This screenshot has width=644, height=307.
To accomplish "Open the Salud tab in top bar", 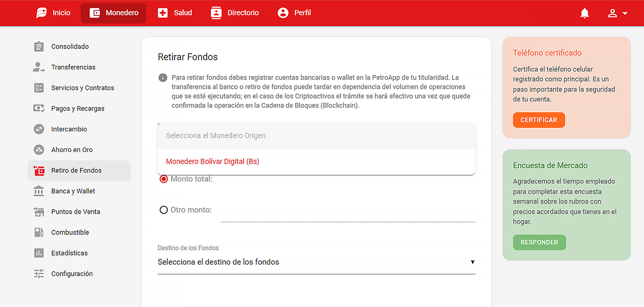I will point(175,13).
